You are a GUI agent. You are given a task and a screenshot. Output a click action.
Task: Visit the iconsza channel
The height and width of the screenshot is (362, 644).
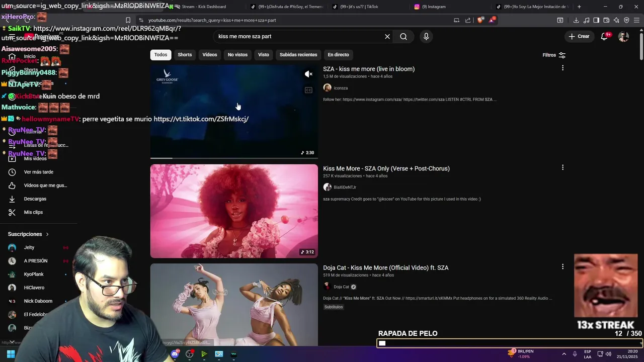click(x=341, y=88)
